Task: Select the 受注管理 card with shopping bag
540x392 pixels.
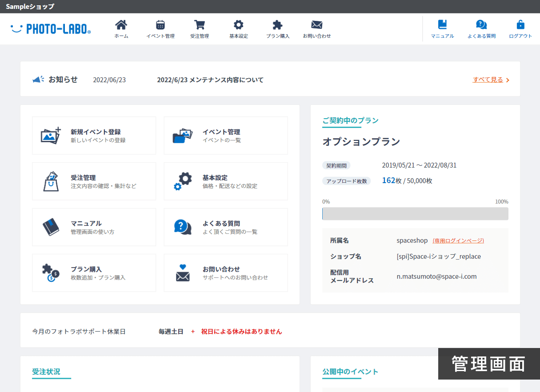Action: coord(94,181)
